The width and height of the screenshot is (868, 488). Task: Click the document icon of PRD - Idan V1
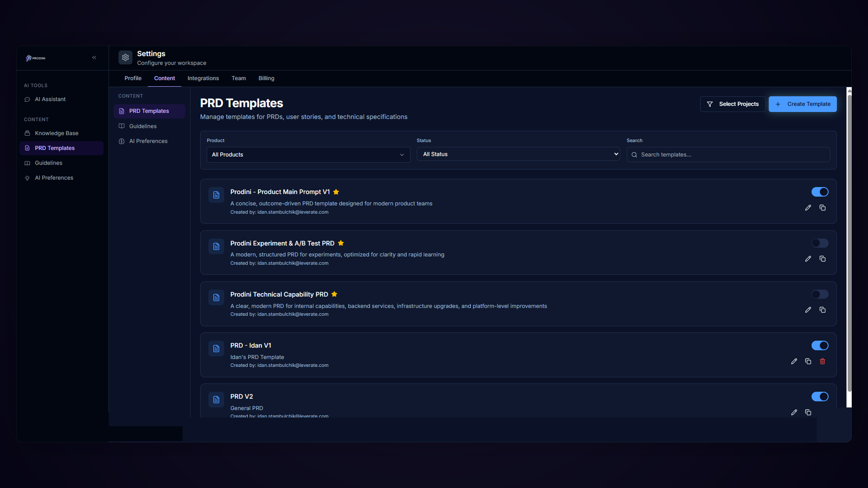216,348
